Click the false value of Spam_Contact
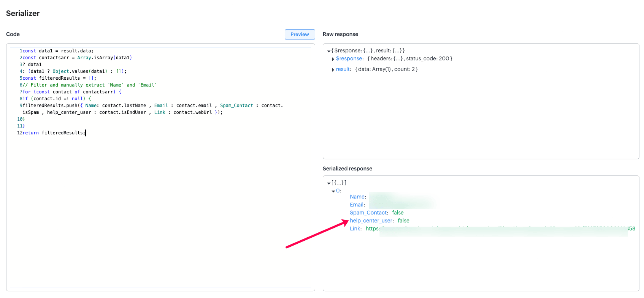Image resolution: width=644 pixels, height=298 pixels. 398,213
